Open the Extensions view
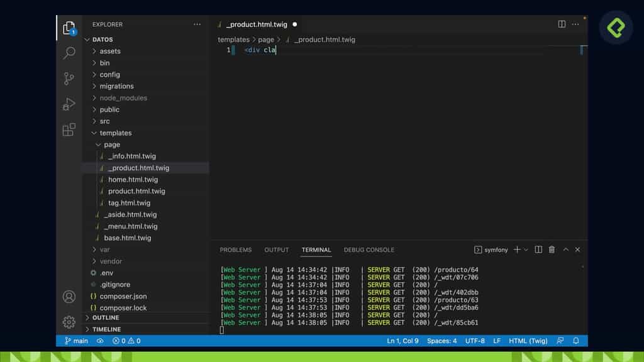644x362 pixels. click(69, 129)
